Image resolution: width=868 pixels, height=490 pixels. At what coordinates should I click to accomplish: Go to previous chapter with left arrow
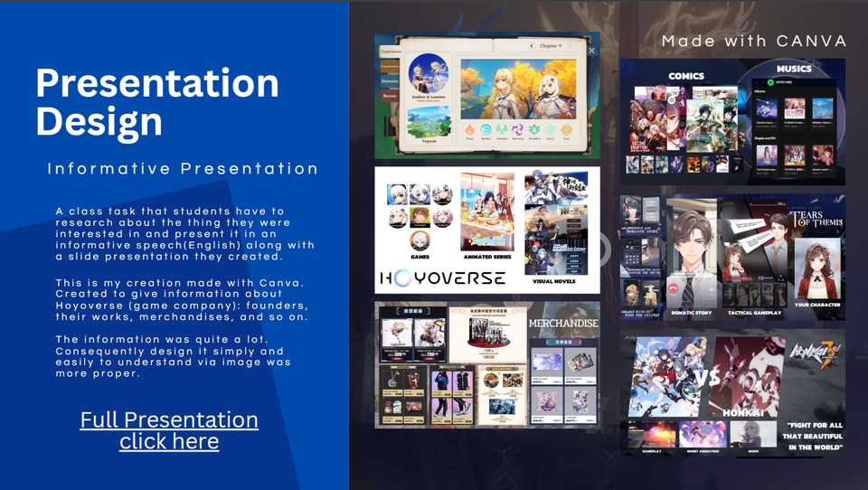point(530,45)
